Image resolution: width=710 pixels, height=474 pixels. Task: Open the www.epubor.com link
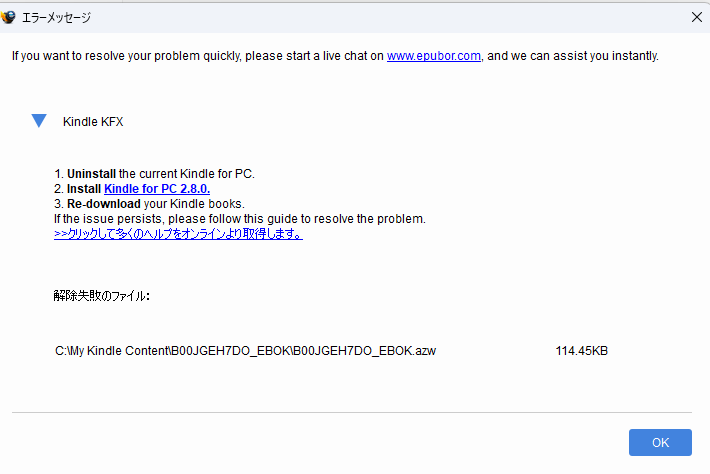(434, 56)
